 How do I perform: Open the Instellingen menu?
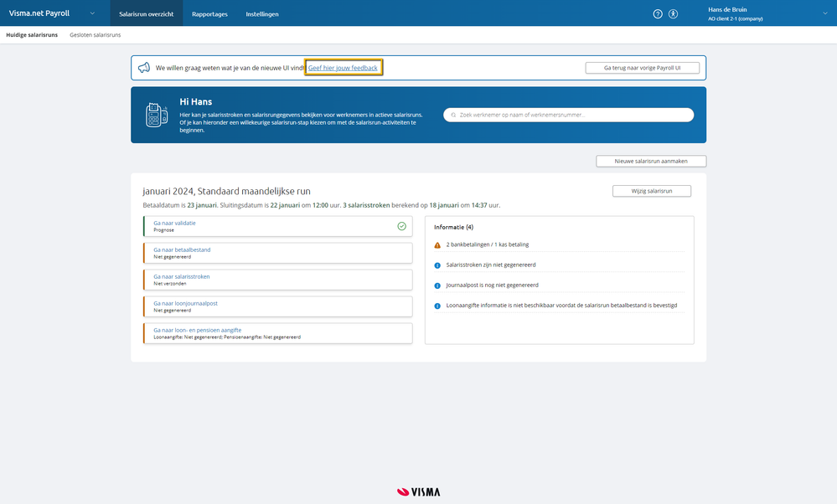pos(262,14)
